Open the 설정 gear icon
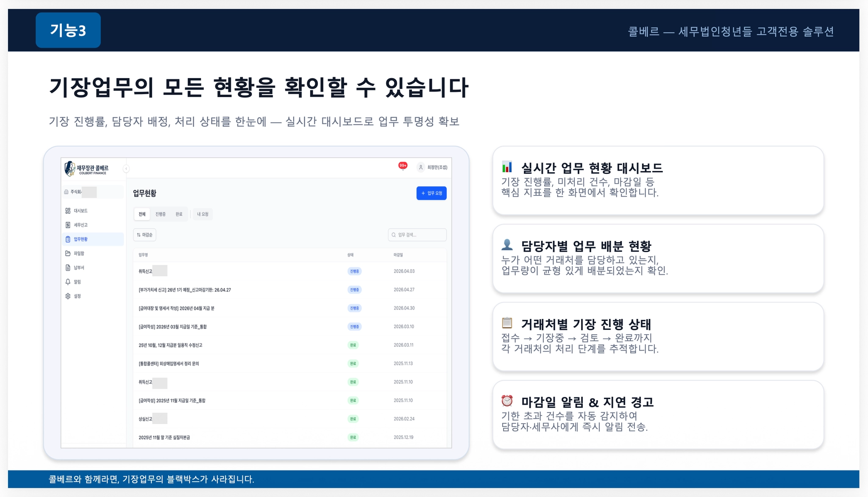 coord(68,296)
